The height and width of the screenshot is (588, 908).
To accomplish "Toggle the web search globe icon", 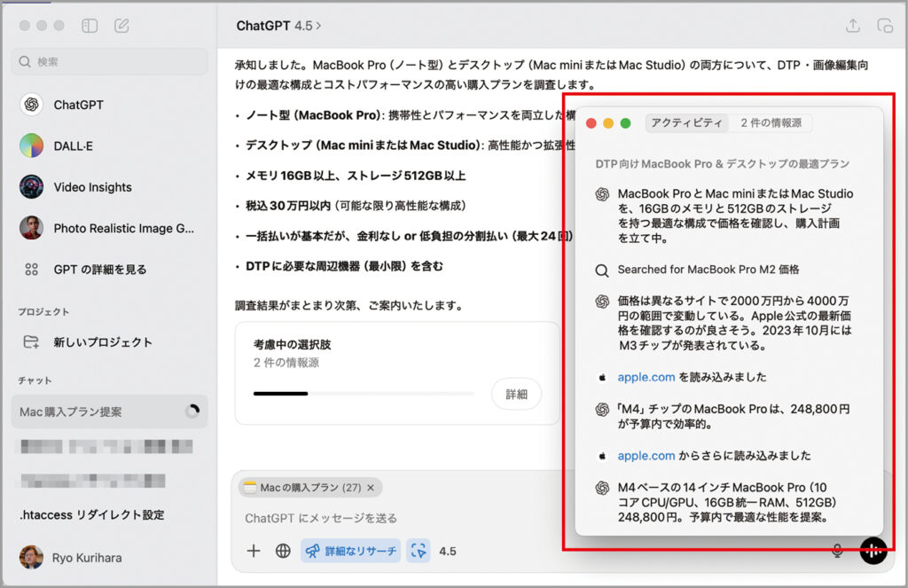I will pos(283,551).
